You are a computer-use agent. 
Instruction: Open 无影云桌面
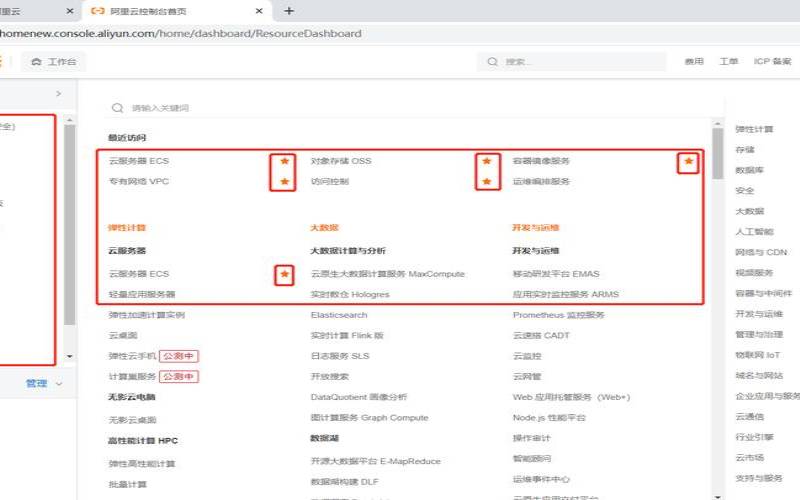pos(132,420)
